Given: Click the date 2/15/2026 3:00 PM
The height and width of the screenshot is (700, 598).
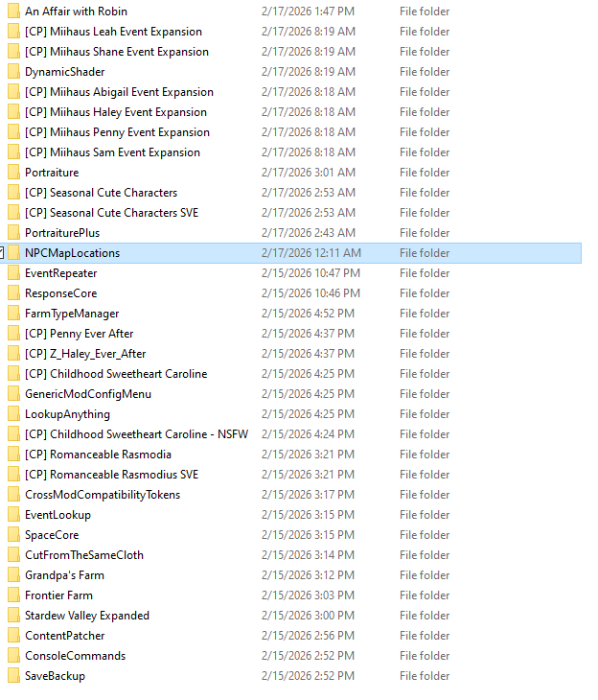Looking at the screenshot, I should click(x=308, y=616).
